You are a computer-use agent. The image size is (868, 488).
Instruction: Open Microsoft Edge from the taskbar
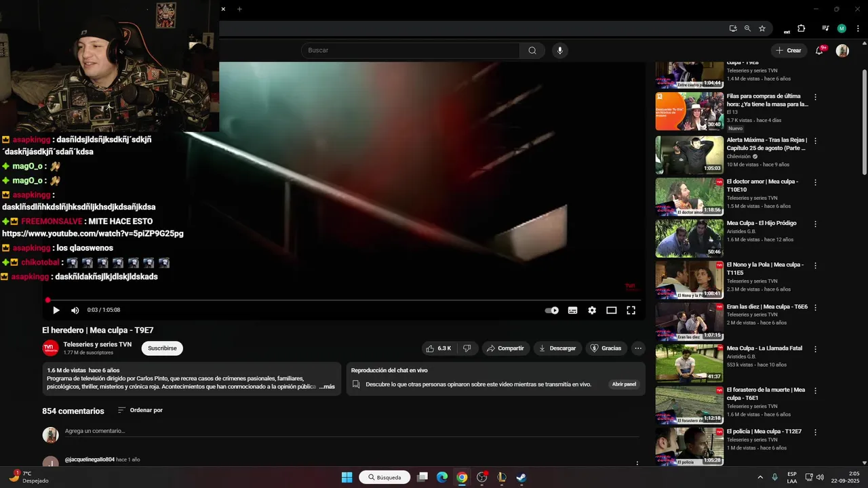[442, 477]
